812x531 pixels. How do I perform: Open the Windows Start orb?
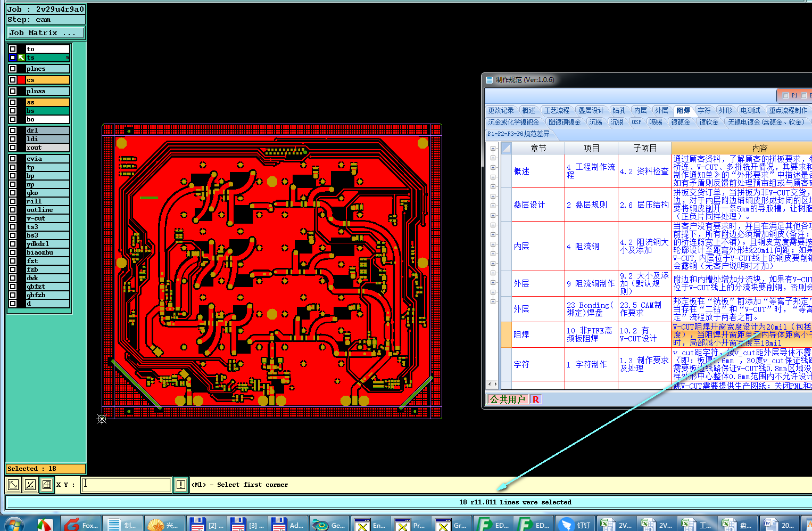[13, 525]
